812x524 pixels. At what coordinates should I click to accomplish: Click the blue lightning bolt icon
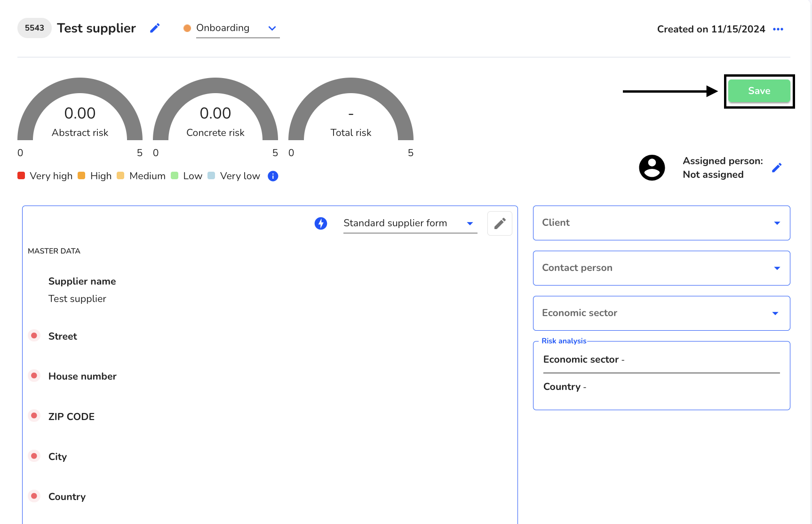(321, 223)
